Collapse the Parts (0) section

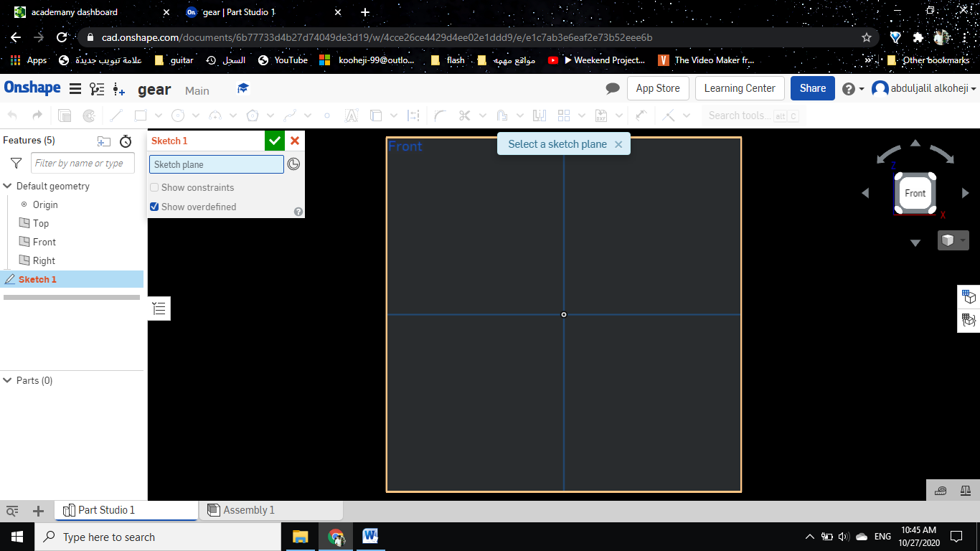click(8, 380)
